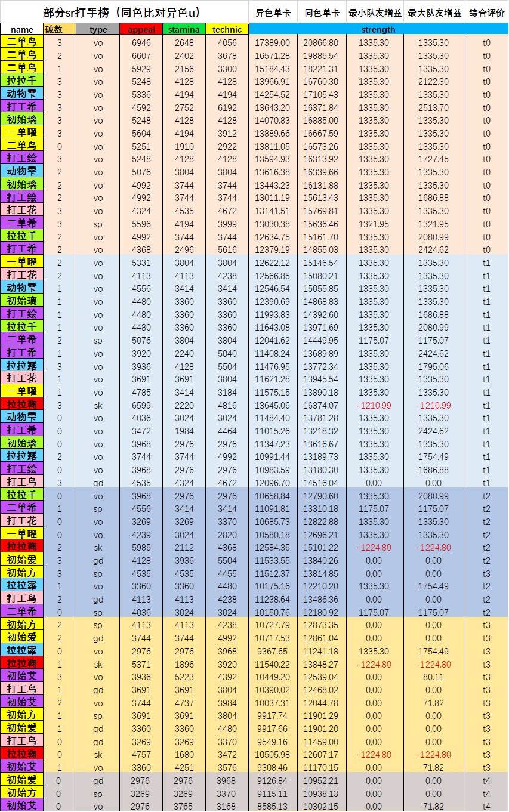Click the cell 13814.85
Viewport: 509px width, 812px height.
point(321,573)
